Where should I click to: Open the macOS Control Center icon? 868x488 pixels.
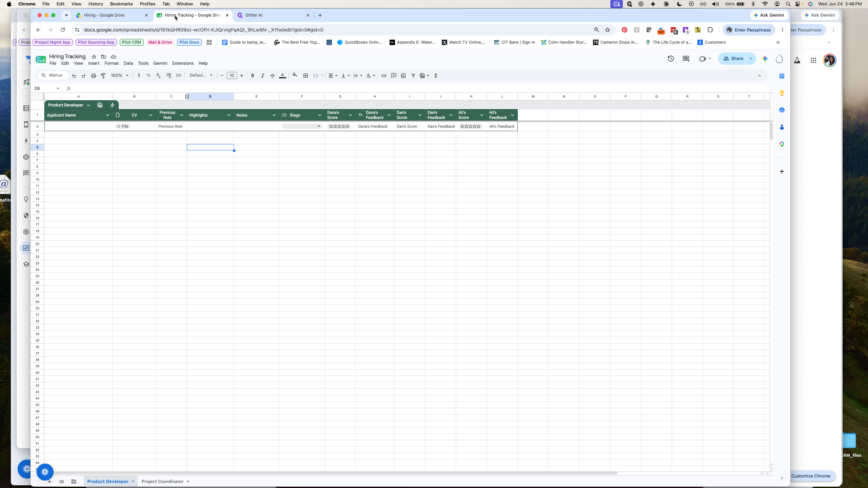tap(797, 4)
